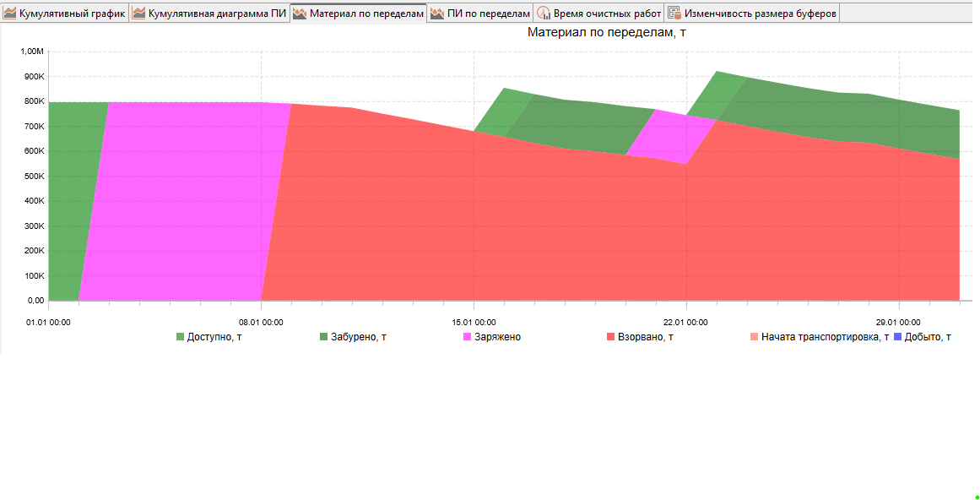This screenshot has height=500, width=980.
Task: Click the 22.01 00:00 date label
Action: [686, 323]
